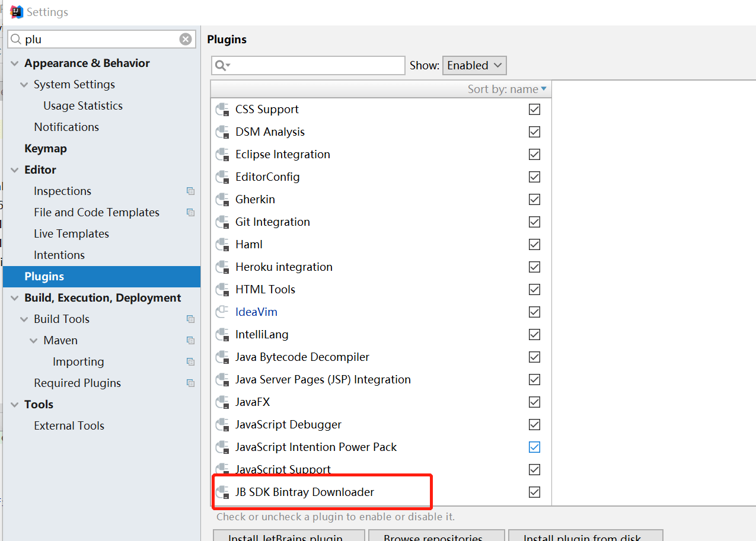Click the plugin search magnifier icon
Viewport: 756px width, 541px height.
(x=222, y=65)
